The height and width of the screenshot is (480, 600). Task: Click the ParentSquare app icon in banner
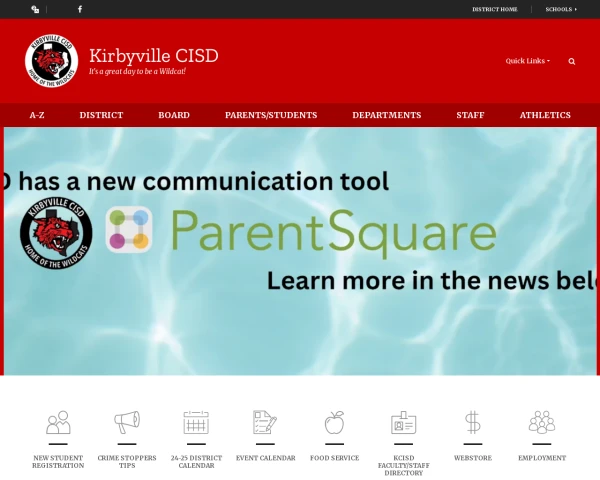[x=129, y=230]
